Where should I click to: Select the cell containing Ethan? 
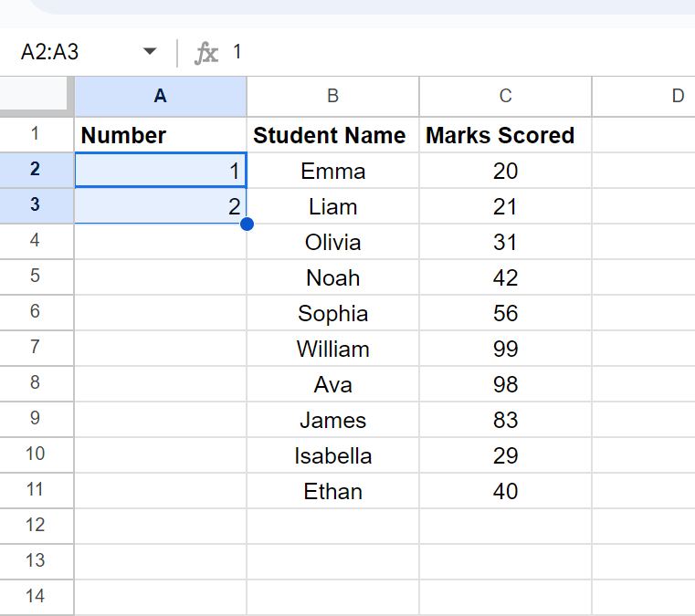(x=332, y=491)
